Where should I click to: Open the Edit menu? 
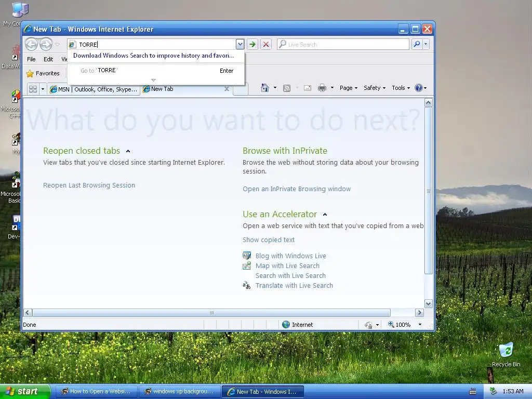(x=48, y=59)
